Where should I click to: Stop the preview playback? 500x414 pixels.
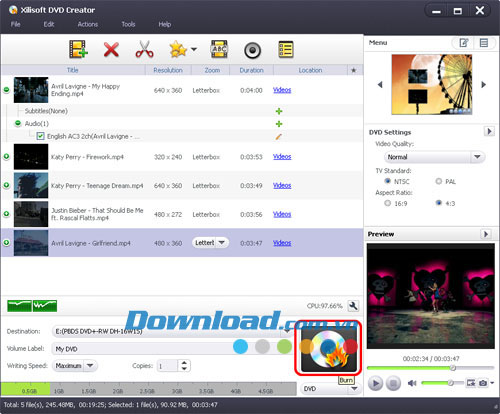tap(393, 383)
